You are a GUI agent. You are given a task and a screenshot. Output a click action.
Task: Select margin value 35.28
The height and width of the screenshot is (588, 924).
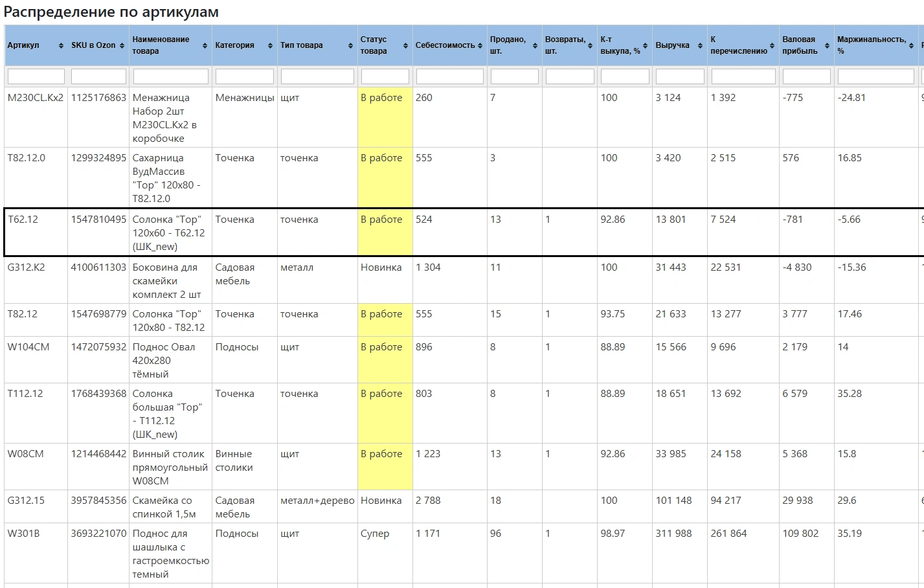coord(850,394)
